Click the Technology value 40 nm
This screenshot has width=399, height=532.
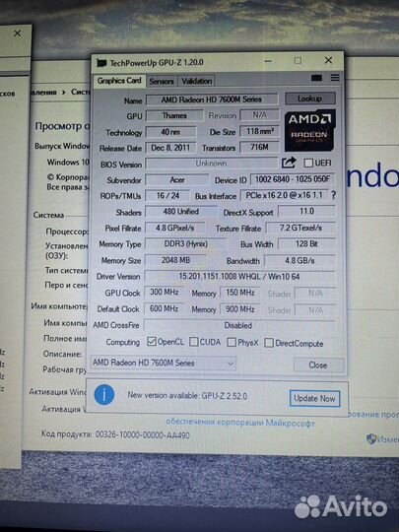171,132
